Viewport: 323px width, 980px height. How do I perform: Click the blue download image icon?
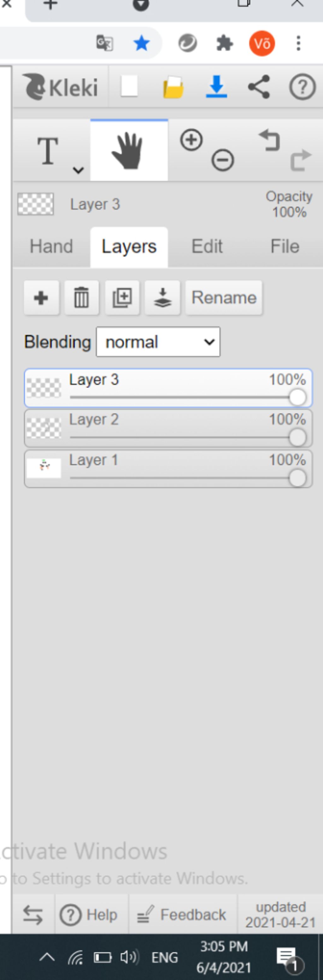[216, 87]
